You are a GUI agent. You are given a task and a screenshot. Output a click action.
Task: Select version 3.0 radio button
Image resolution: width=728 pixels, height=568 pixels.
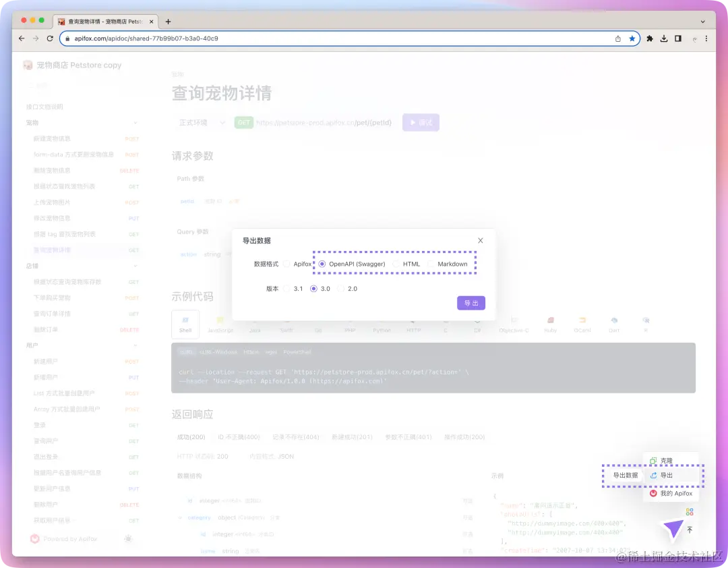click(x=313, y=289)
